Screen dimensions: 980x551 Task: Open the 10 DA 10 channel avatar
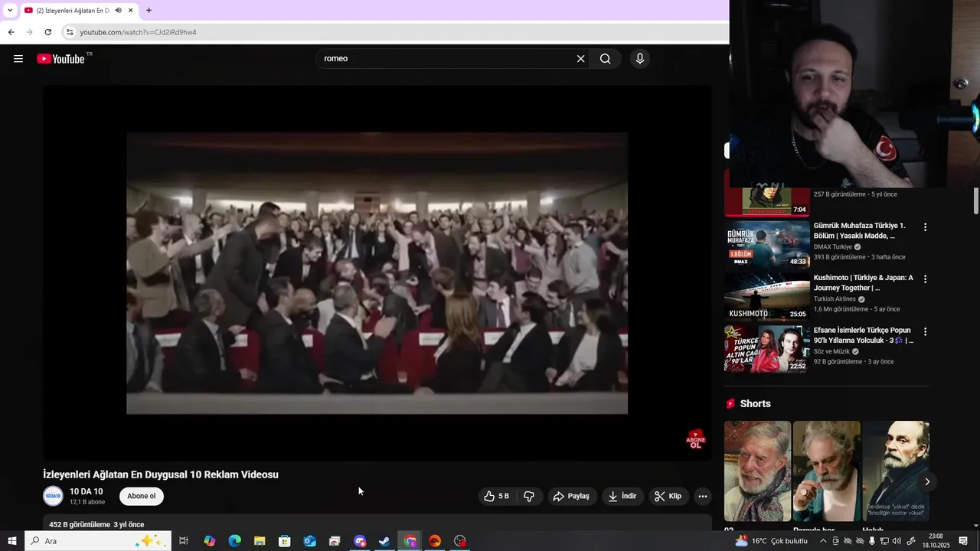pos(53,496)
